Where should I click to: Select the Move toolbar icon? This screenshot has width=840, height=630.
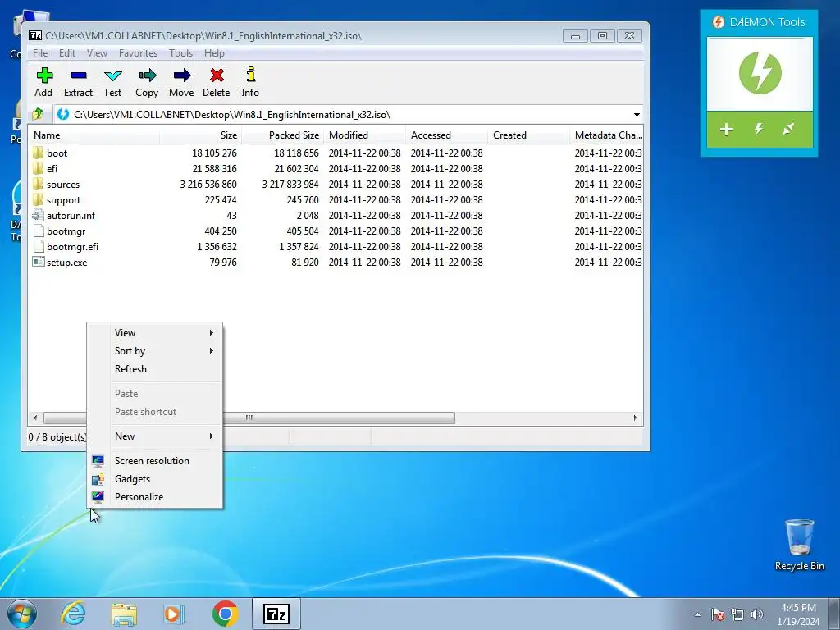(x=181, y=82)
